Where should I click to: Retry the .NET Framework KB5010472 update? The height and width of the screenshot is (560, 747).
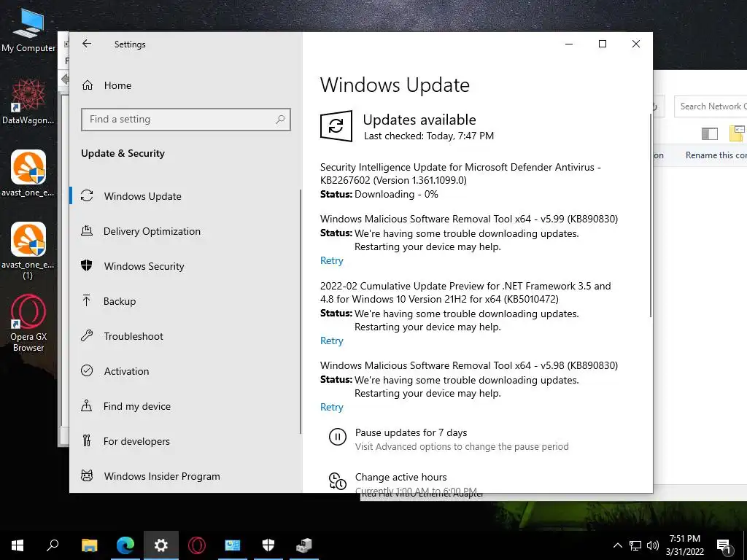[x=332, y=341]
